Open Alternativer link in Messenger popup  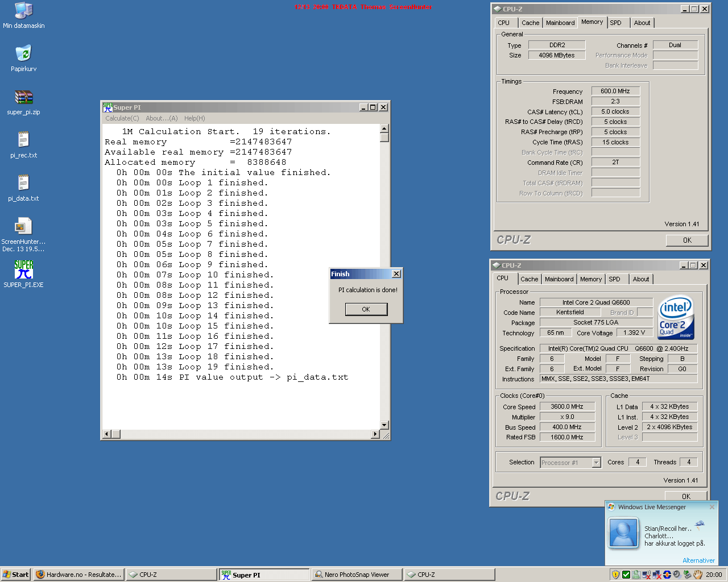tap(698, 560)
